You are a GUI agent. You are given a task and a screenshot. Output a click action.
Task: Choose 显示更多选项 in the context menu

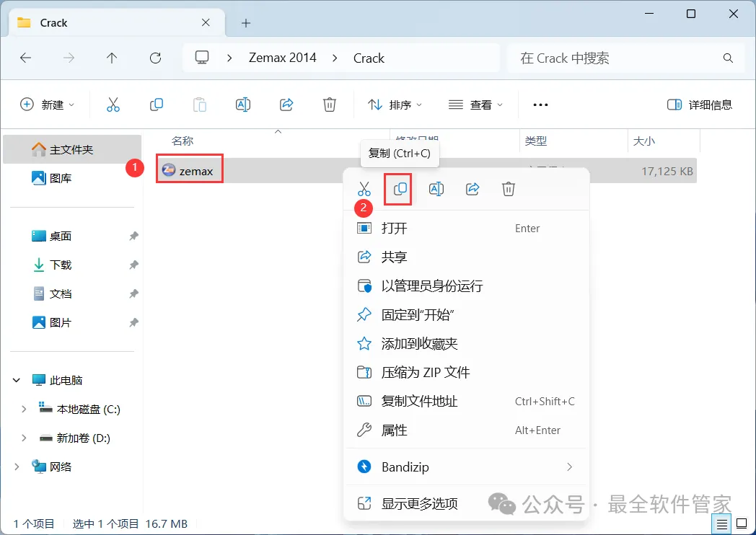tap(466, 504)
